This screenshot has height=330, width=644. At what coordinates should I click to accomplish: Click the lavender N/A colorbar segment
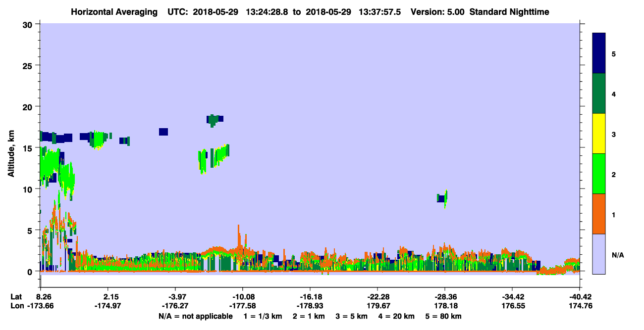click(x=599, y=254)
